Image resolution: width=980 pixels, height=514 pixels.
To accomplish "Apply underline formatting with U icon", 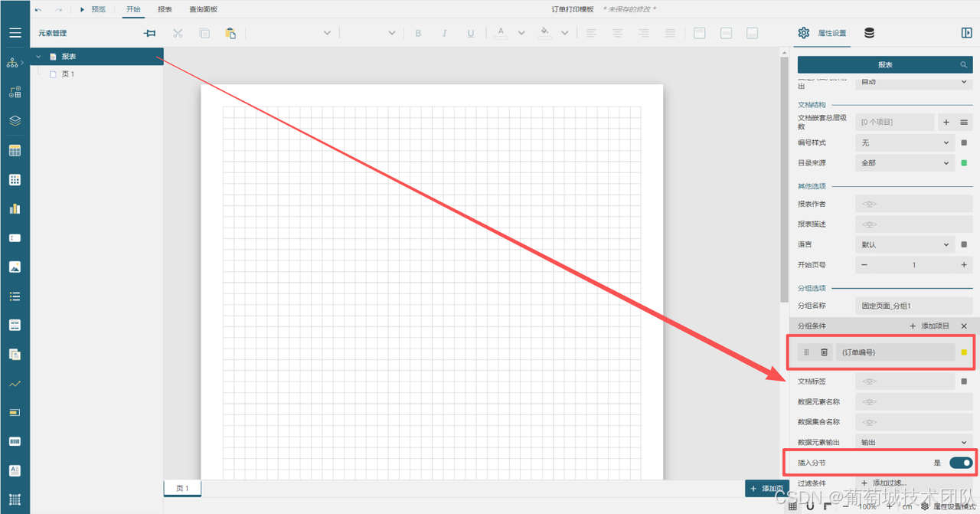I will 471,33.
